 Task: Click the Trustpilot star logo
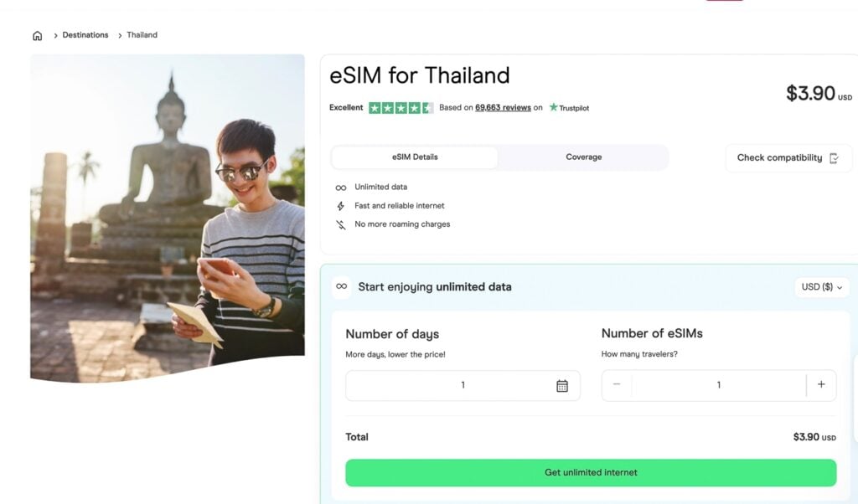coord(553,108)
